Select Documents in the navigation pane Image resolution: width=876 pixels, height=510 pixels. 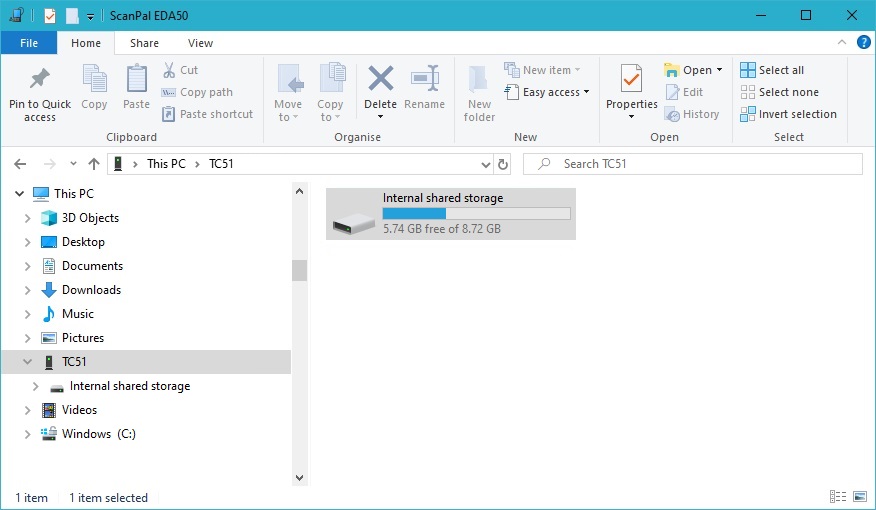point(92,266)
